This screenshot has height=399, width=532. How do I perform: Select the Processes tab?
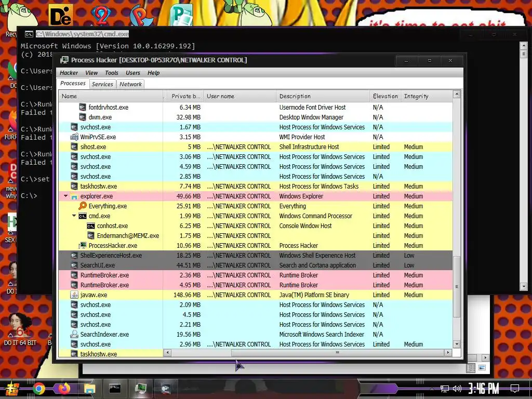[x=73, y=83]
